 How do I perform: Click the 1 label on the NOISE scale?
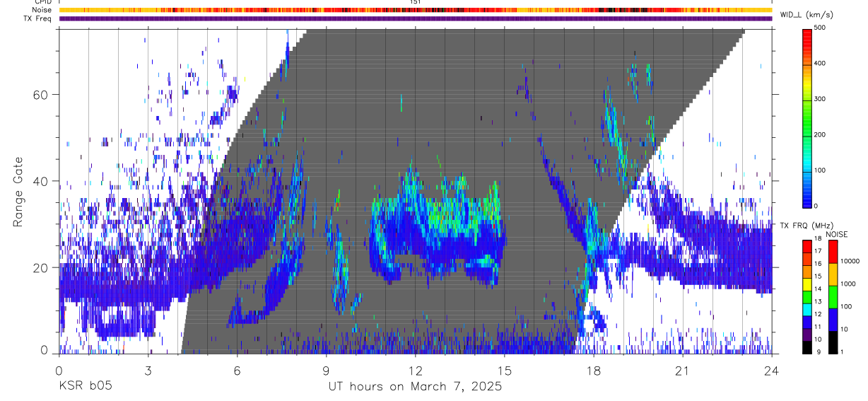click(x=842, y=352)
